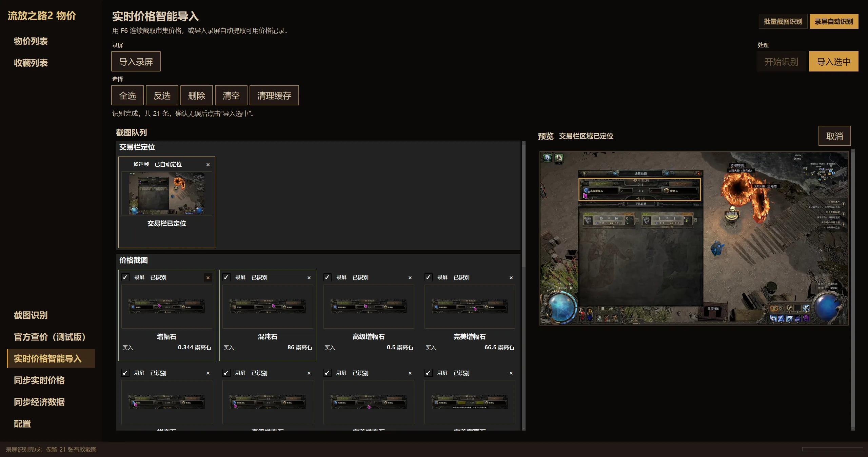This screenshot has height=457, width=868.
Task: Remove the 增幅石 price card
Action: [x=208, y=278]
